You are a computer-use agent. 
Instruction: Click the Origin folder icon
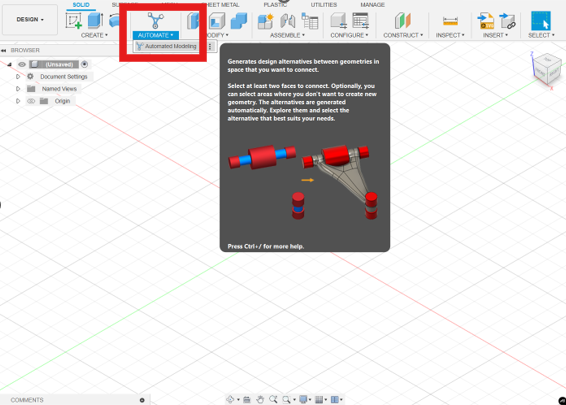point(44,101)
